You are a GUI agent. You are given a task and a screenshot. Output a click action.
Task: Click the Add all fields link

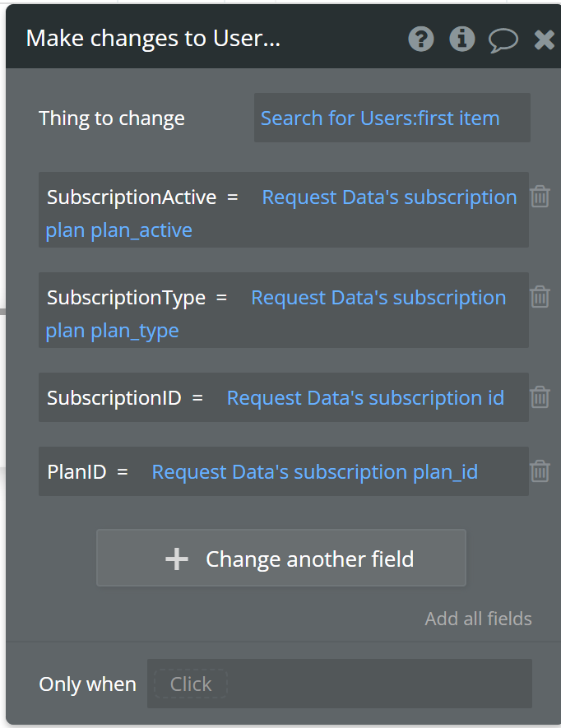(x=479, y=619)
